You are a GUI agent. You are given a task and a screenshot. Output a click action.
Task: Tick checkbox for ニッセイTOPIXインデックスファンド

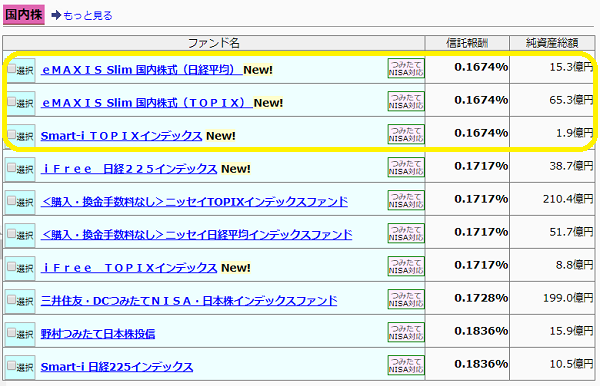[11, 200]
